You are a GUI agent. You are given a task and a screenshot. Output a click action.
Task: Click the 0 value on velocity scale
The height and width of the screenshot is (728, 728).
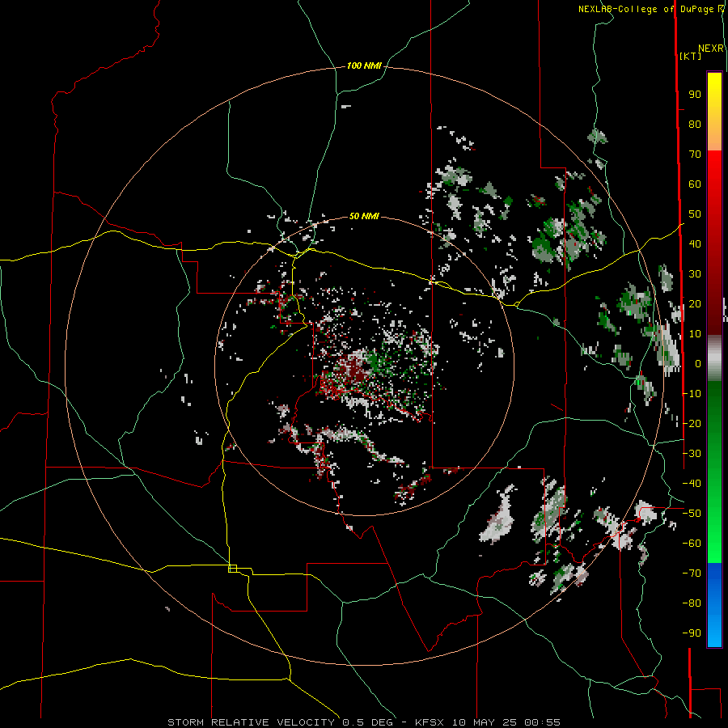698,364
